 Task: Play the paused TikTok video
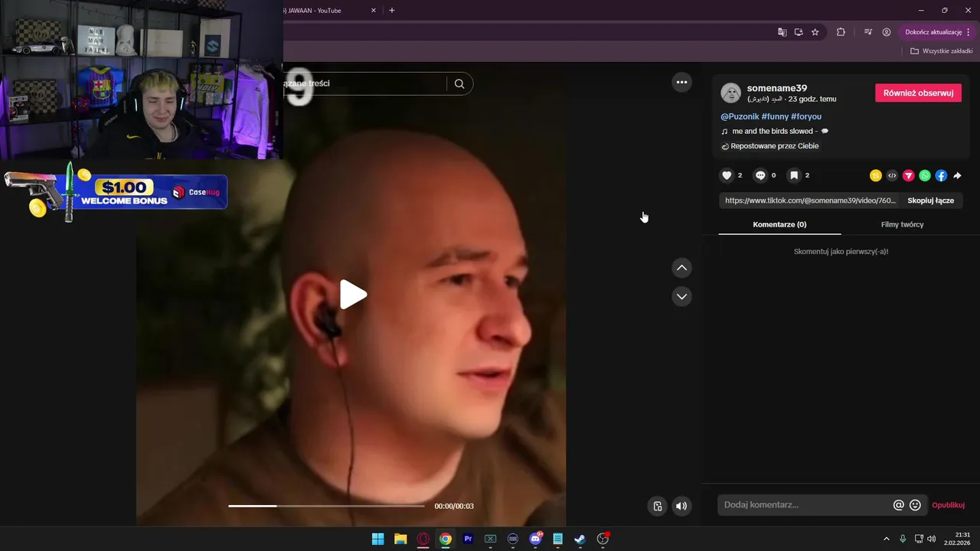(x=353, y=295)
